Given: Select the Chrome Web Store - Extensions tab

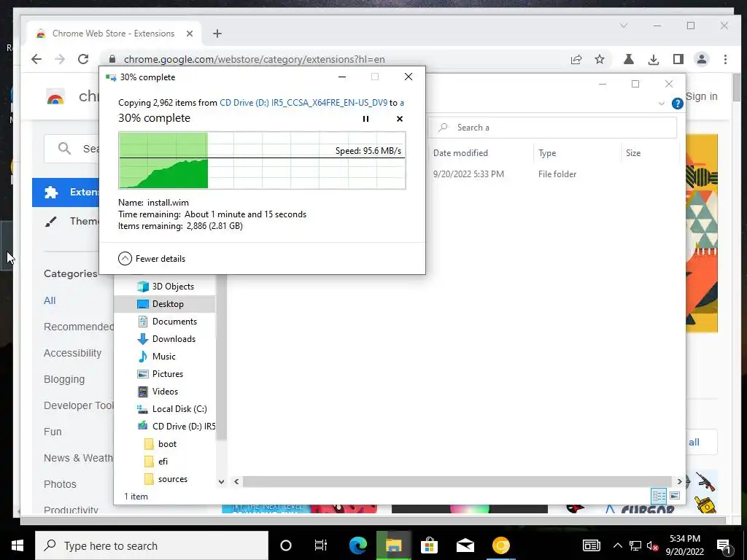Looking at the screenshot, I should 113,34.
